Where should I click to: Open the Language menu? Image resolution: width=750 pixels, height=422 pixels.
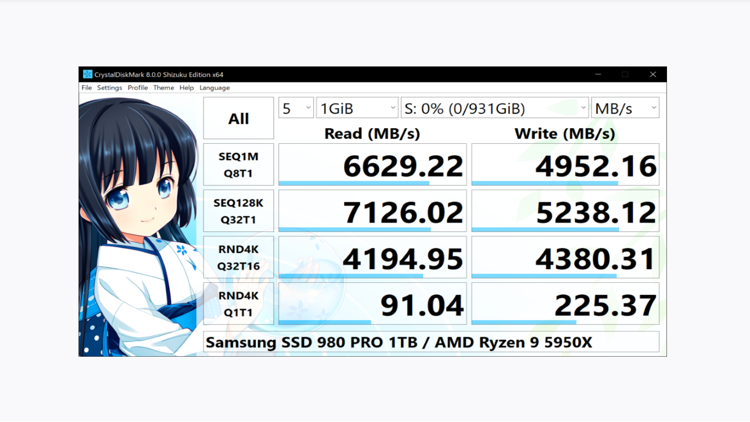tap(215, 88)
